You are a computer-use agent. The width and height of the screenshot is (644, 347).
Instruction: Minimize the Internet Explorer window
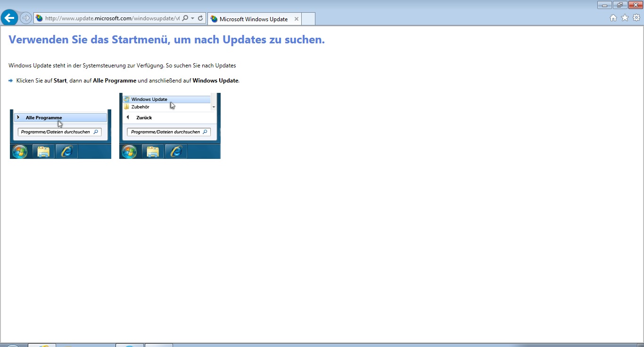pyautogui.click(x=604, y=5)
